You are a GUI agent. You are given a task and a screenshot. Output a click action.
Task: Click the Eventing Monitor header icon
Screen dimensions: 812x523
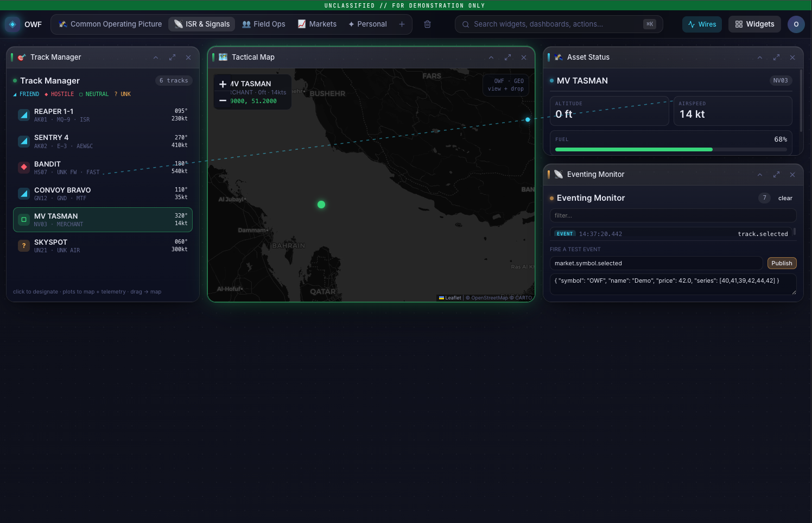tap(559, 174)
